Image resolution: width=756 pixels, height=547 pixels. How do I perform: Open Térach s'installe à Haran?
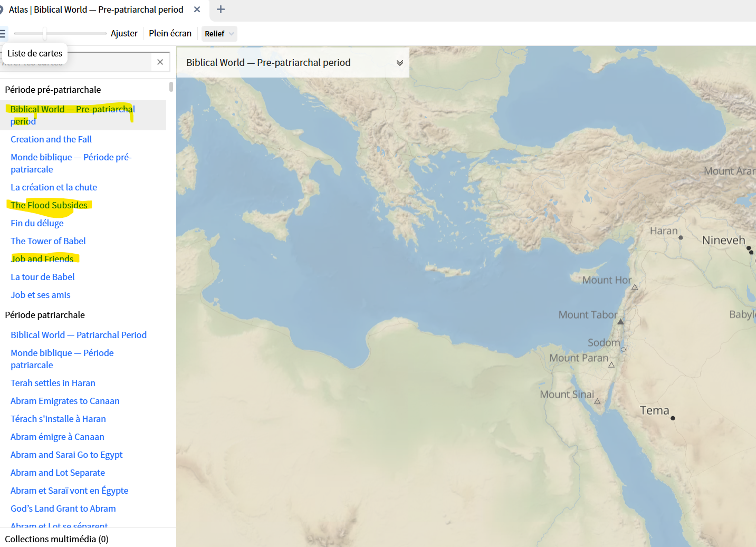click(x=58, y=419)
